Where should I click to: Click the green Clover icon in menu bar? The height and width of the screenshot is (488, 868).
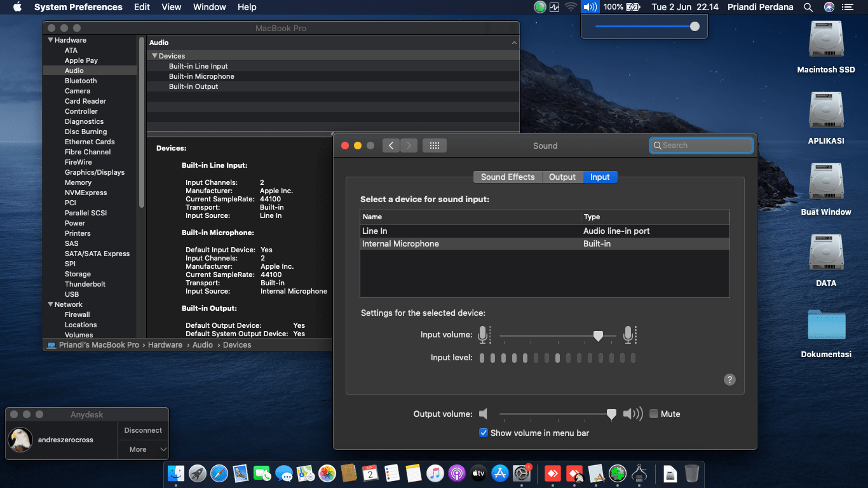tap(540, 7)
